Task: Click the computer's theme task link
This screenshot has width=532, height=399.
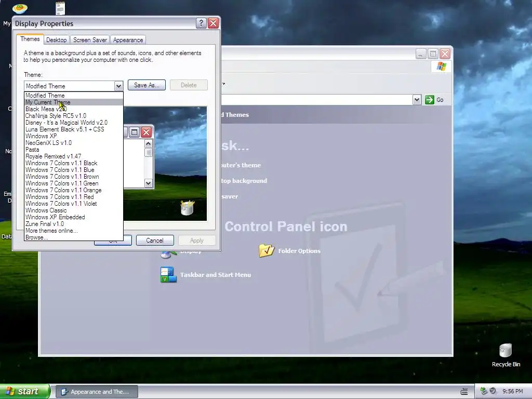Action: click(241, 165)
